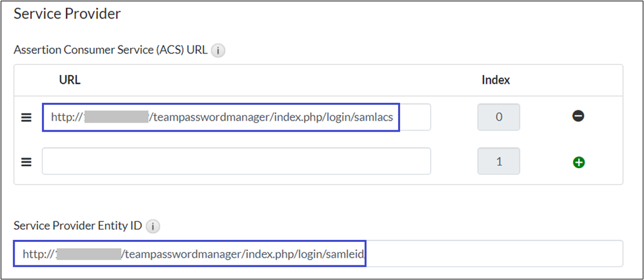
Task: Select the index field showing 0
Action: (499, 117)
